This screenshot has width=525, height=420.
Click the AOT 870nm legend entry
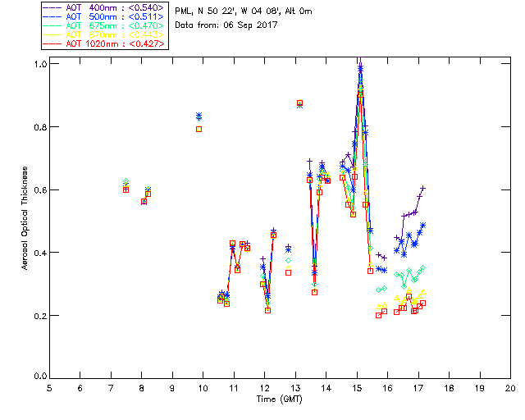[x=104, y=34]
